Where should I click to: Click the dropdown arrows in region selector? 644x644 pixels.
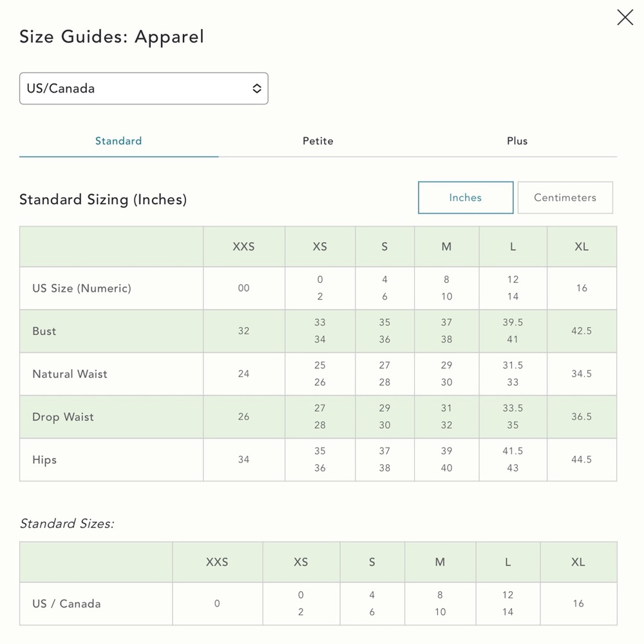pyautogui.click(x=257, y=88)
